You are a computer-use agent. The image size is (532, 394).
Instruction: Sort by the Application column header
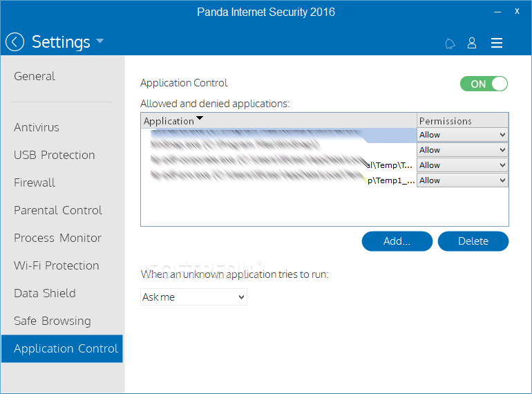[278, 120]
